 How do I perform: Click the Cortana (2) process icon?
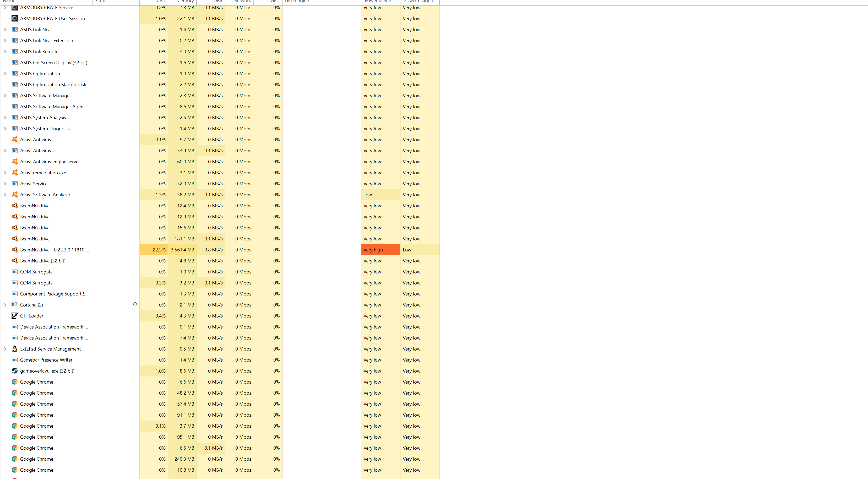[14, 305]
